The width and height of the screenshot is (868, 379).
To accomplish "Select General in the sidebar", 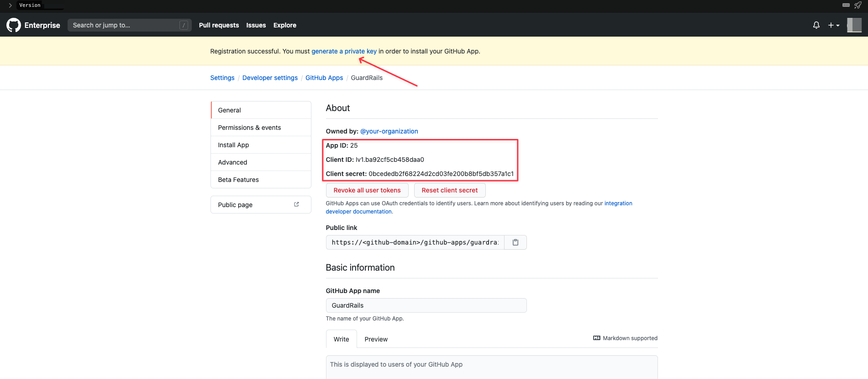I will [x=261, y=110].
